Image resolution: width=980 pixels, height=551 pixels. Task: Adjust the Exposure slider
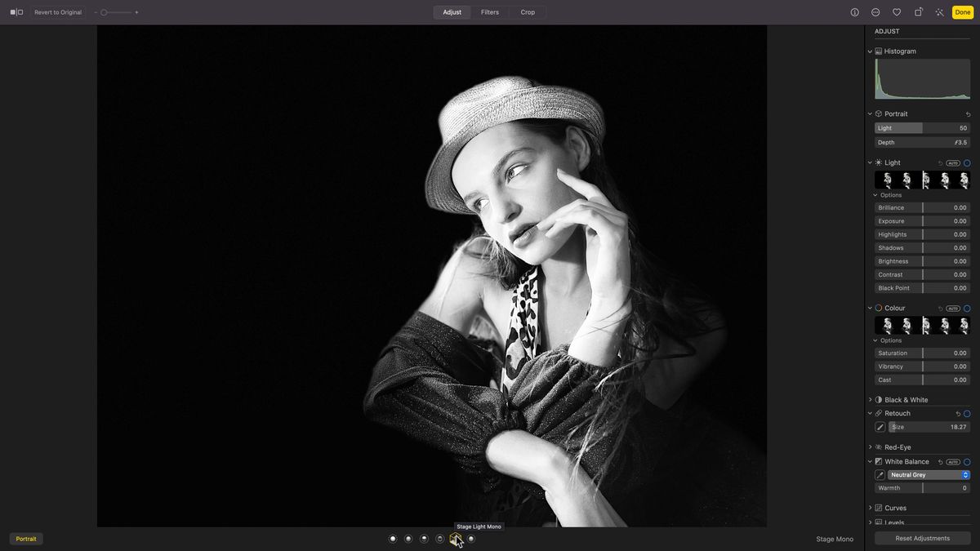pyautogui.click(x=923, y=220)
